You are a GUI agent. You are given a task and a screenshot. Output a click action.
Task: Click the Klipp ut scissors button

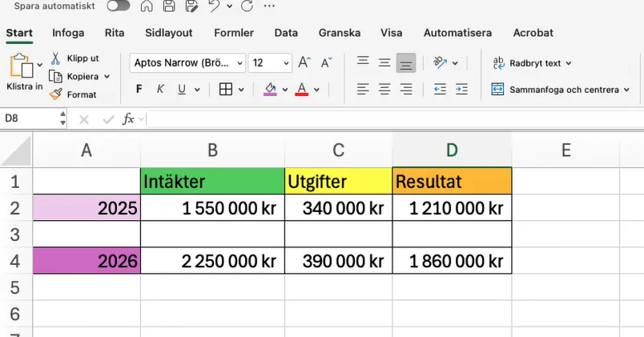pos(74,58)
